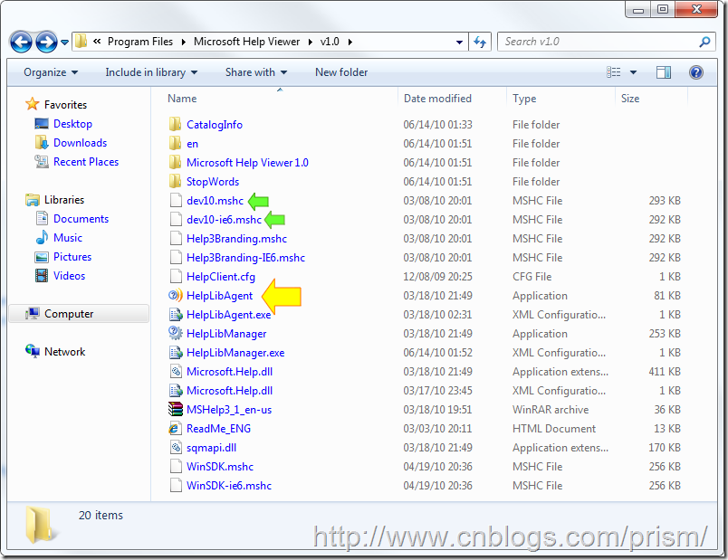This screenshot has height=560, width=728.
Task: Toggle the preview pane button
Action: point(664,71)
